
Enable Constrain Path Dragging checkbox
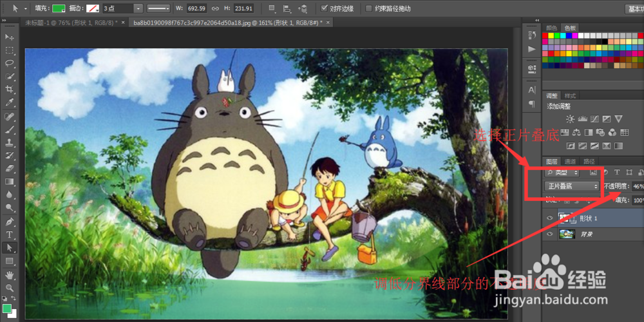369,8
